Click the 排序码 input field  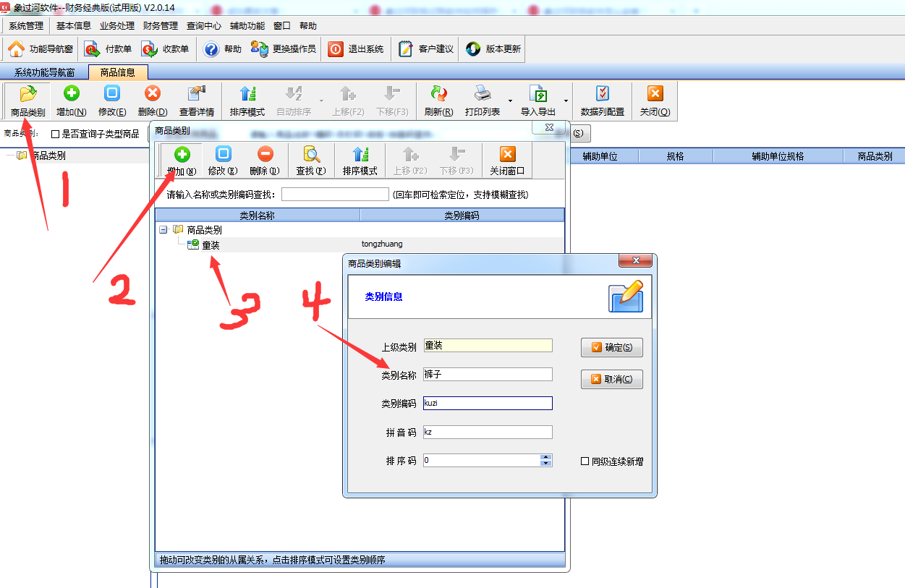481,460
